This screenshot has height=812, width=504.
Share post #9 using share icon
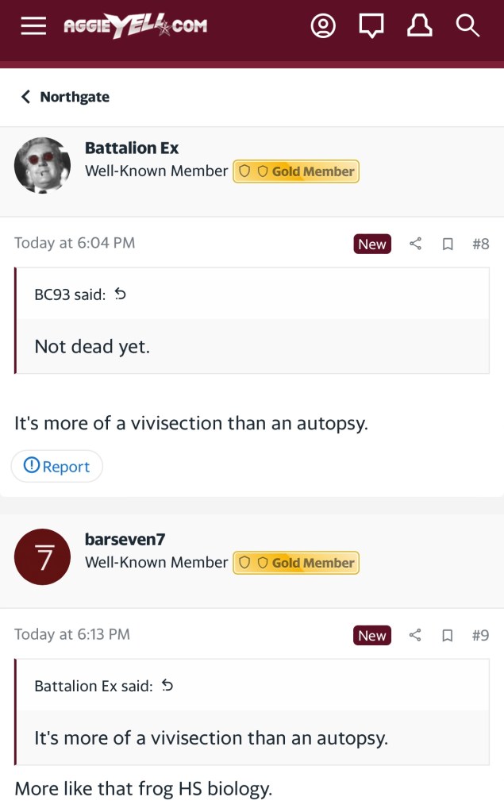(415, 635)
